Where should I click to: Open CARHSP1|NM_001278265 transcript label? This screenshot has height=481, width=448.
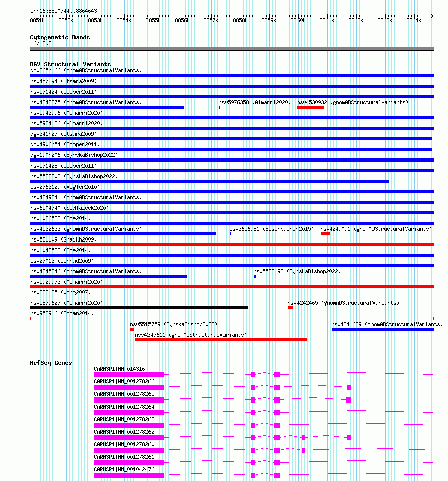(x=124, y=394)
